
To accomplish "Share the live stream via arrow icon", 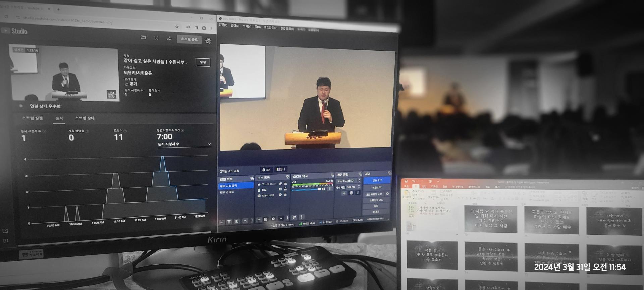I will click(169, 39).
